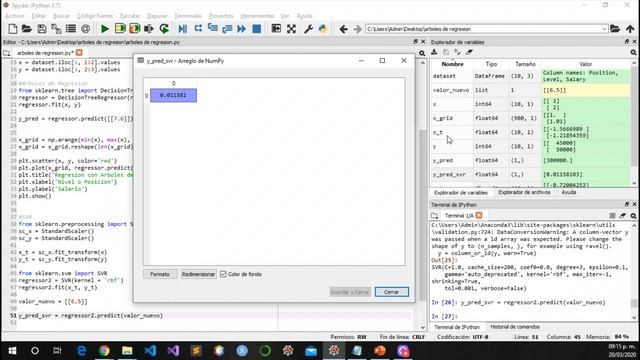Go to the parent directory

[630, 29]
